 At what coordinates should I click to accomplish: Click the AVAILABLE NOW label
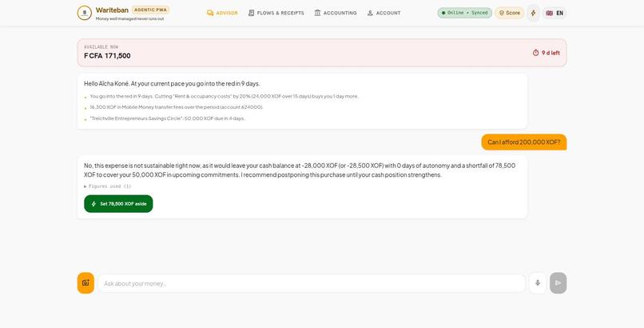click(x=101, y=47)
